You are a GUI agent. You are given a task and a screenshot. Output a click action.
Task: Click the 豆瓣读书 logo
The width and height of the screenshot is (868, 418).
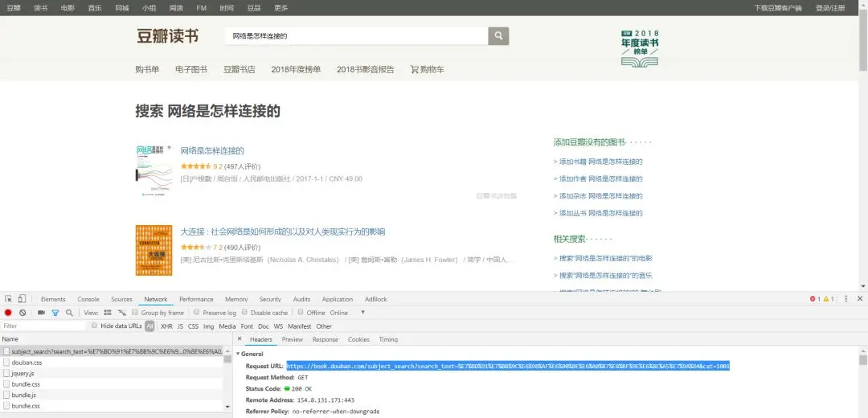(x=168, y=36)
